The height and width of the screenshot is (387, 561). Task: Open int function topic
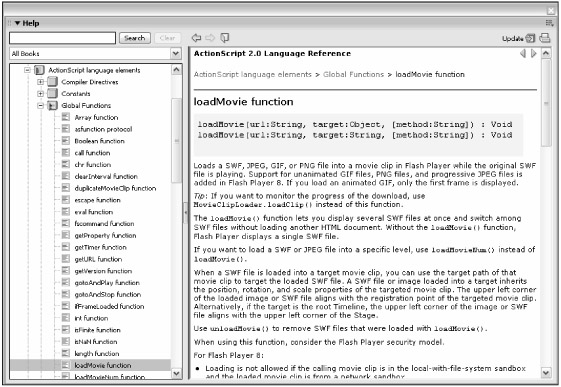tap(91, 318)
